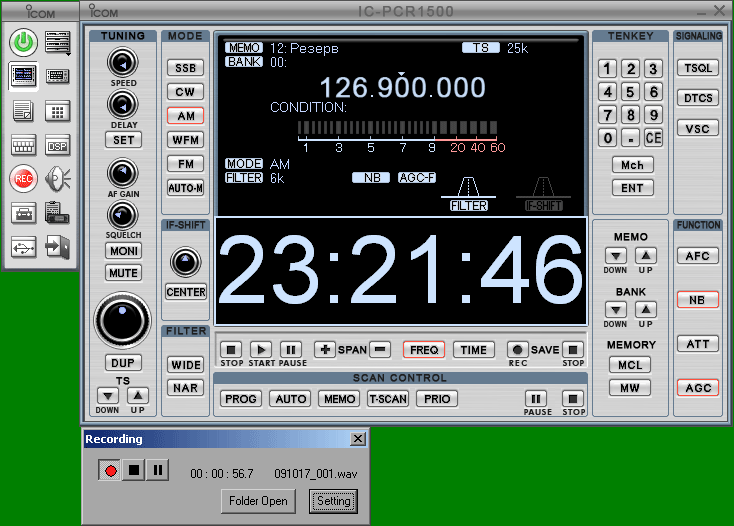Enable AFC function

697,256
